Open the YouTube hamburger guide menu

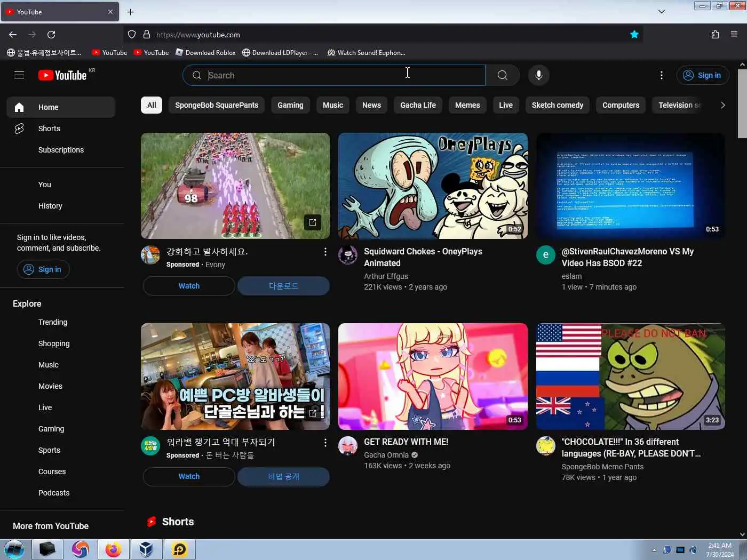[x=19, y=75]
